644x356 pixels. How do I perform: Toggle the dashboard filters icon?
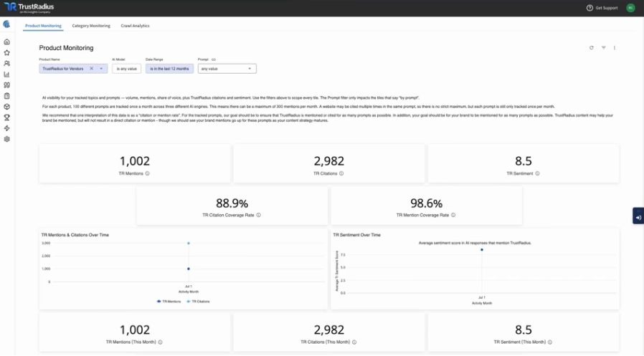point(603,47)
